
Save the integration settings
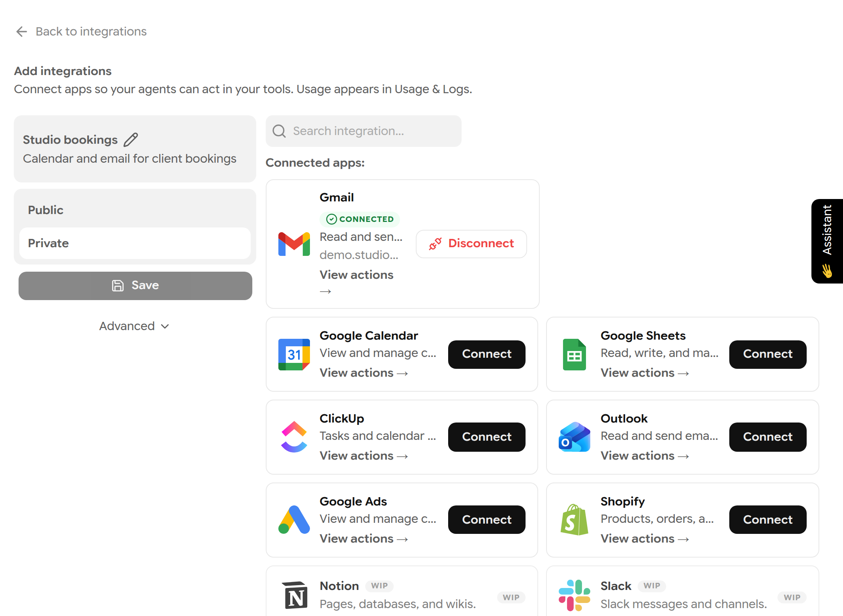click(x=135, y=286)
